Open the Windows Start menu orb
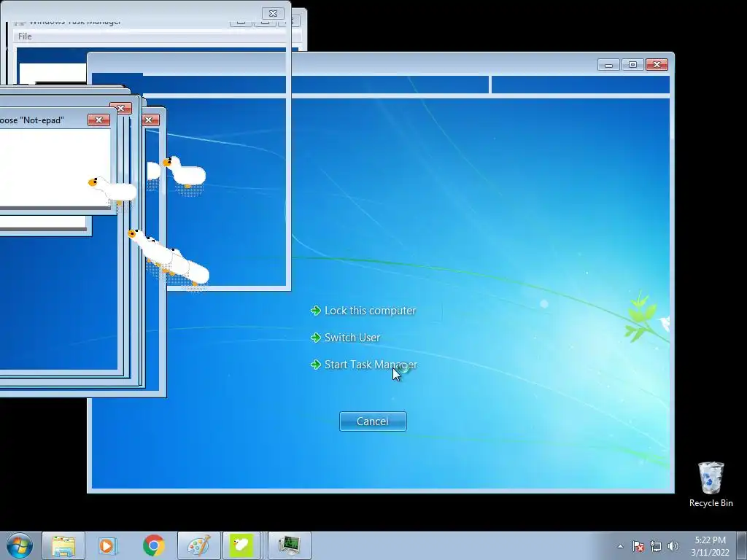Screen dimensions: 747x560 click(19, 545)
